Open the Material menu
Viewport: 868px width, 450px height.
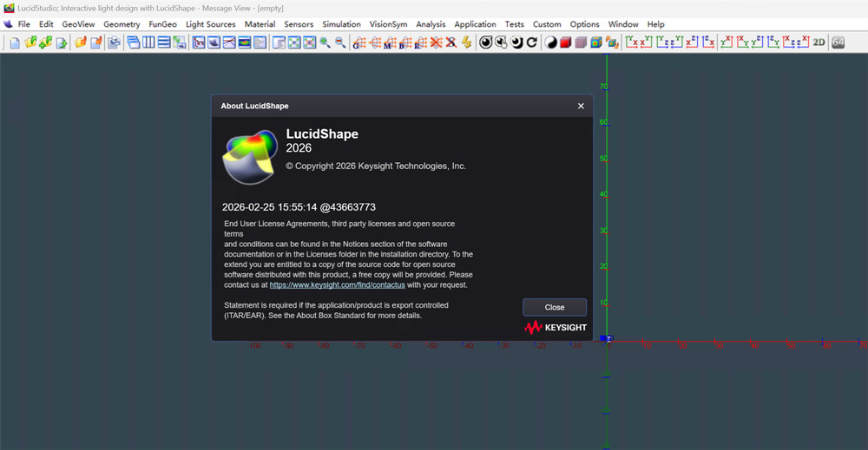260,24
